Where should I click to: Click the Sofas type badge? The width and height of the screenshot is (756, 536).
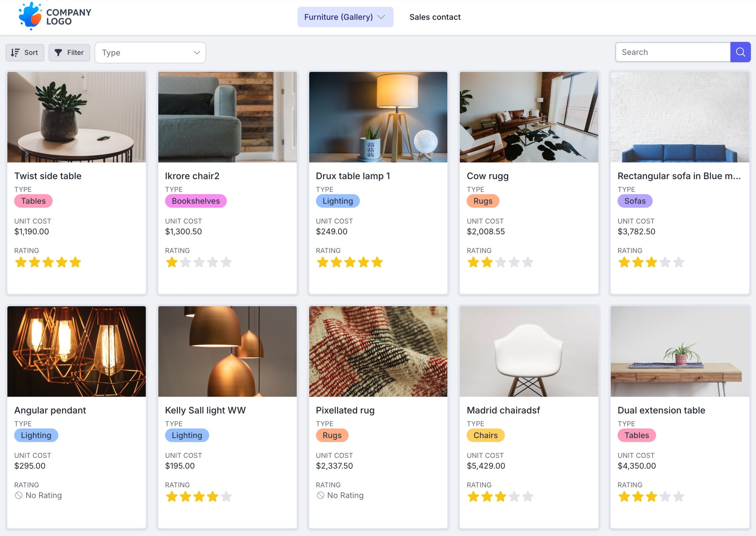[x=635, y=201]
